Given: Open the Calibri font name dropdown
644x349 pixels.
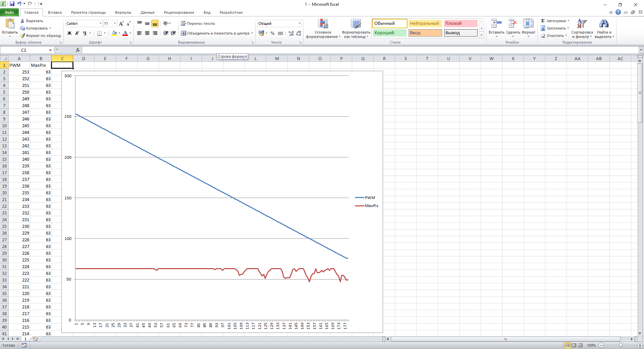Looking at the screenshot, I should pyautogui.click(x=100, y=23).
